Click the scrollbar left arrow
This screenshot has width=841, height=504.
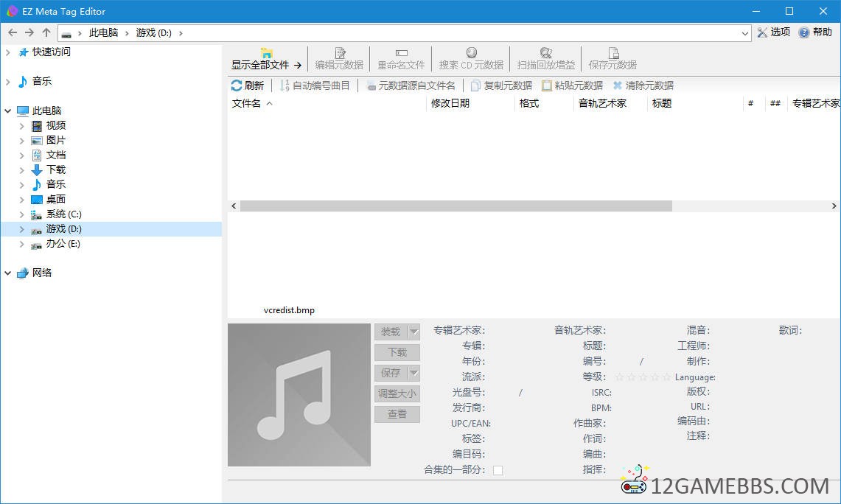click(234, 206)
